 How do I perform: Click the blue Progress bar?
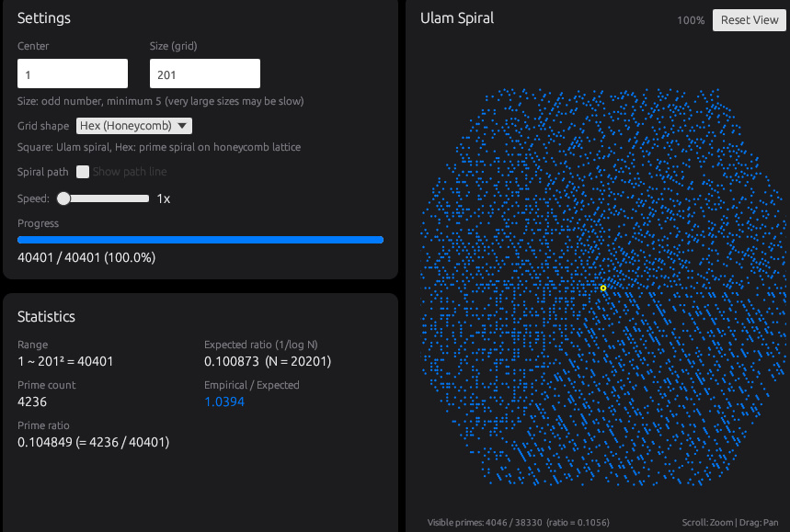[200, 240]
